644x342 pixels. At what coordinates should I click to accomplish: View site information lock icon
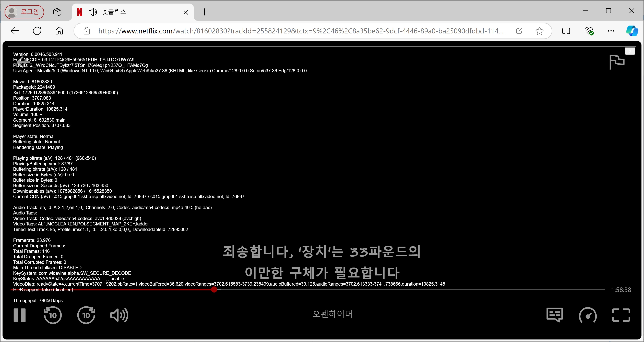87,31
